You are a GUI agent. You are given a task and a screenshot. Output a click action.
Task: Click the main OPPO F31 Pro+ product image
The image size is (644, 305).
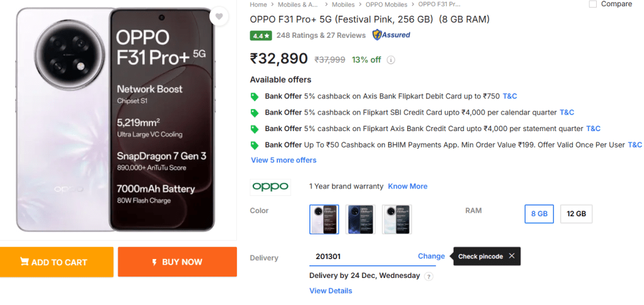pos(118,120)
